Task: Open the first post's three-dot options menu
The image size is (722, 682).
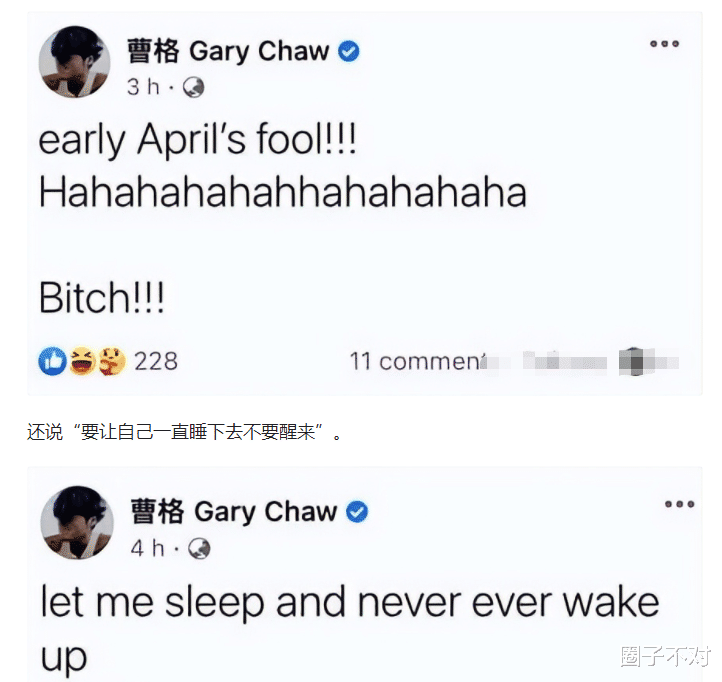Action: [x=664, y=44]
